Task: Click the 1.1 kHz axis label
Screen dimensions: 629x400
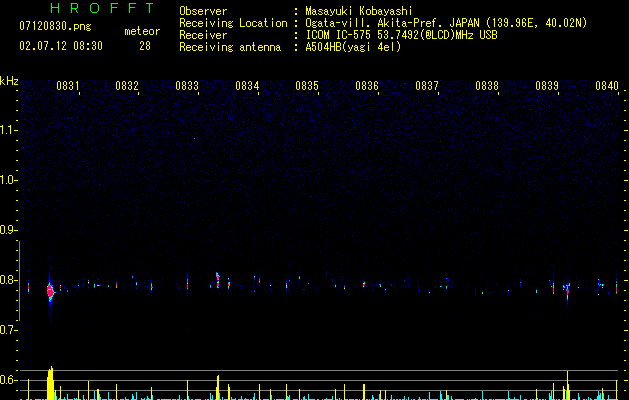Action: click(x=8, y=130)
